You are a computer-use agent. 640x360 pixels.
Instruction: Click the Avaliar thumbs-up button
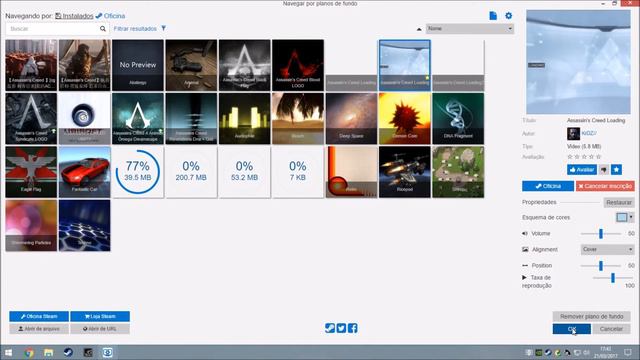coord(582,169)
